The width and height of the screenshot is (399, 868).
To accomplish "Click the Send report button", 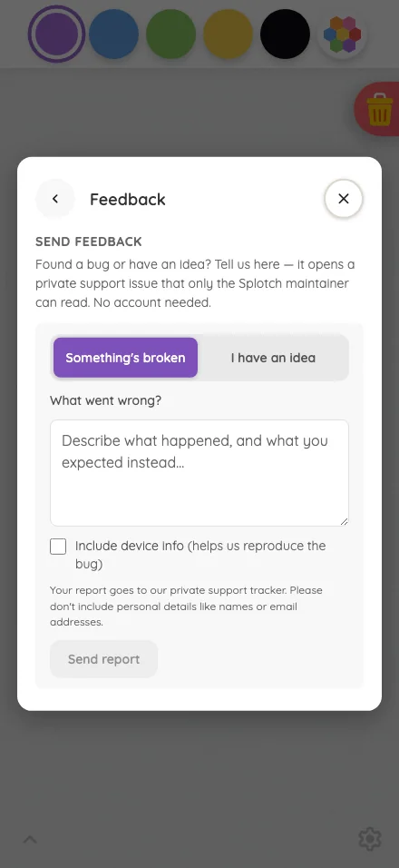I will click(x=104, y=659).
